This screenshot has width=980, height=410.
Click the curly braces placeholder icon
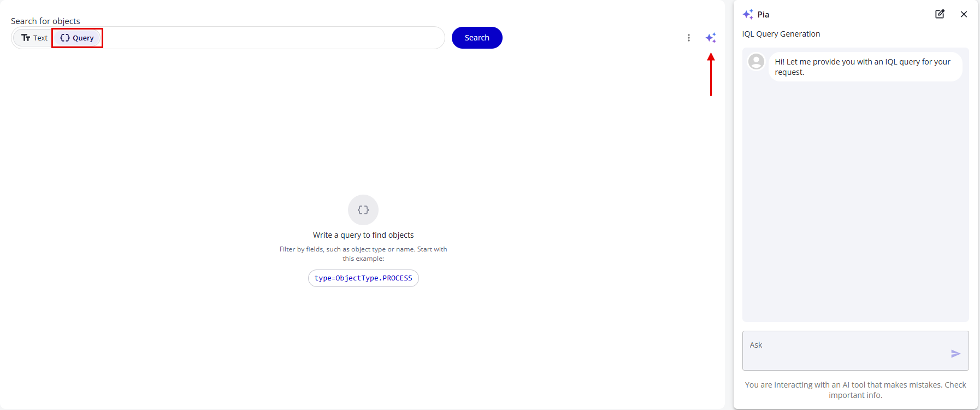tap(363, 210)
